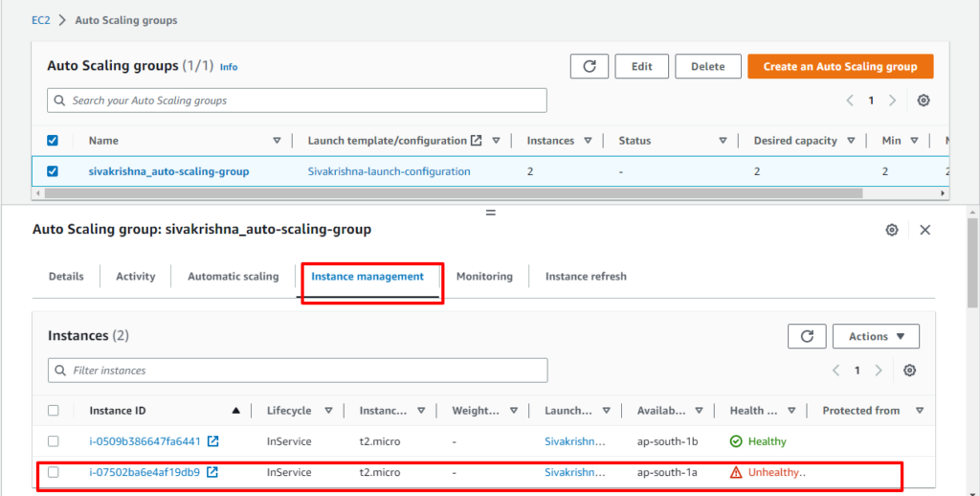The image size is (980, 496).
Task: Sort by Protected from column arrow
Action: pyautogui.click(x=920, y=411)
